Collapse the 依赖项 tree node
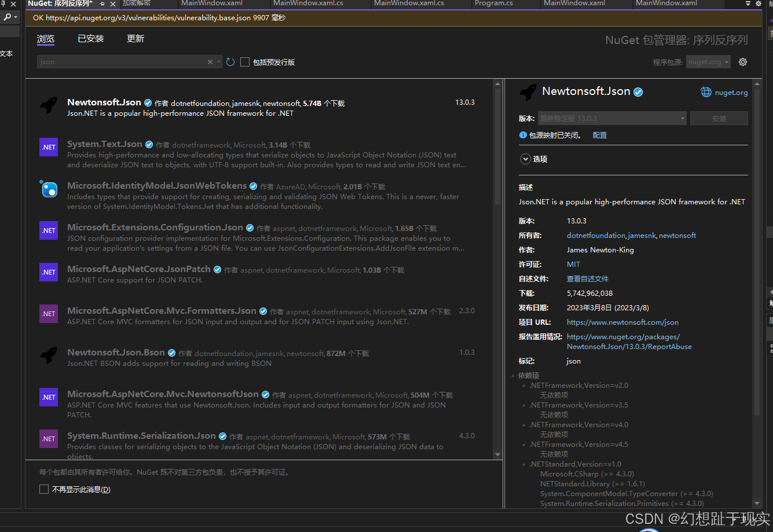The image size is (773, 532). [x=513, y=376]
